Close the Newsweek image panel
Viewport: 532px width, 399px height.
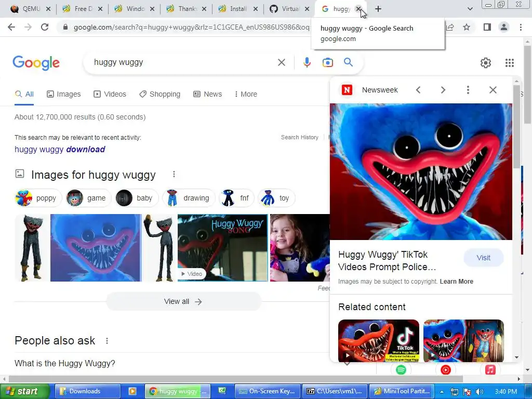tap(493, 90)
